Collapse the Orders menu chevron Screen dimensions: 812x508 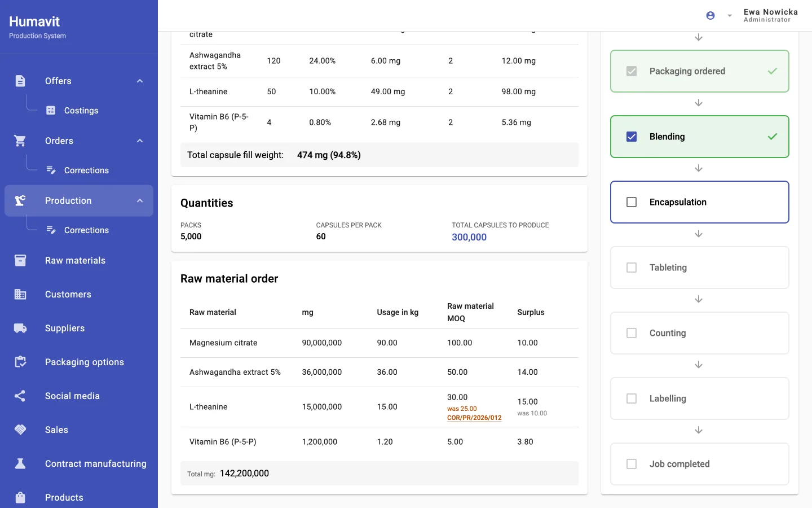tap(140, 141)
